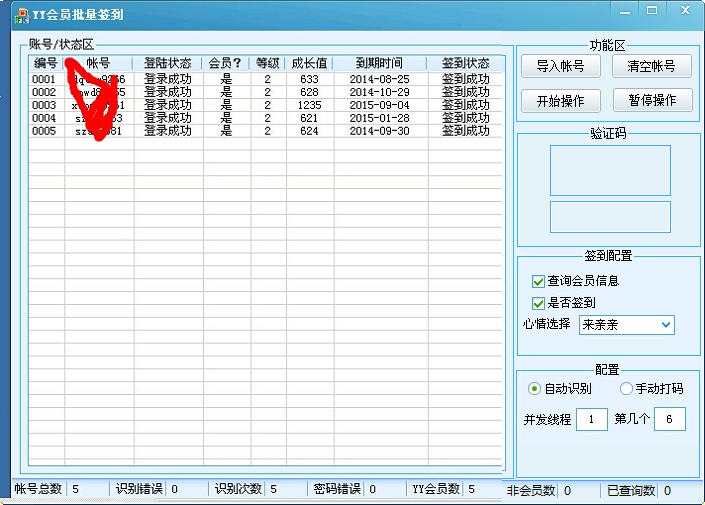Click the YY app icon in title bar

[x=22, y=15]
